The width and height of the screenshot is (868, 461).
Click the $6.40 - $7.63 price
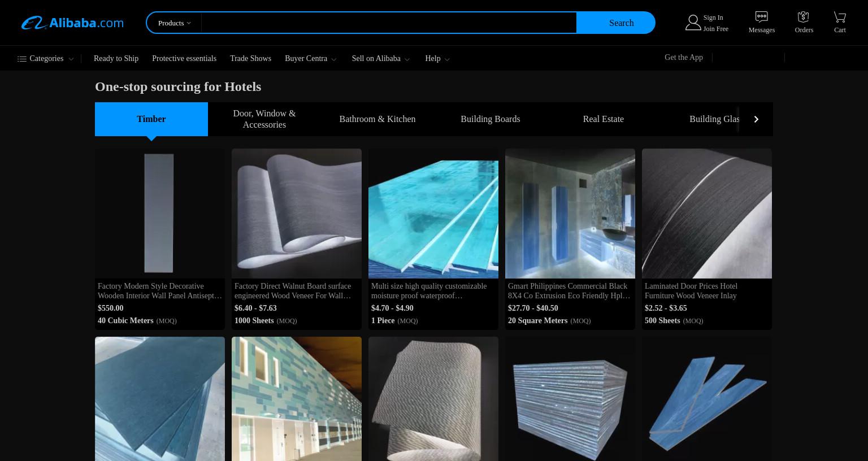[255, 308]
